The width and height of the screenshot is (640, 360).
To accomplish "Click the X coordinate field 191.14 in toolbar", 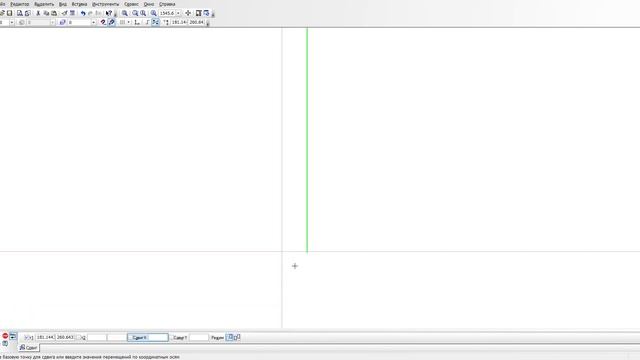I will (179, 22).
